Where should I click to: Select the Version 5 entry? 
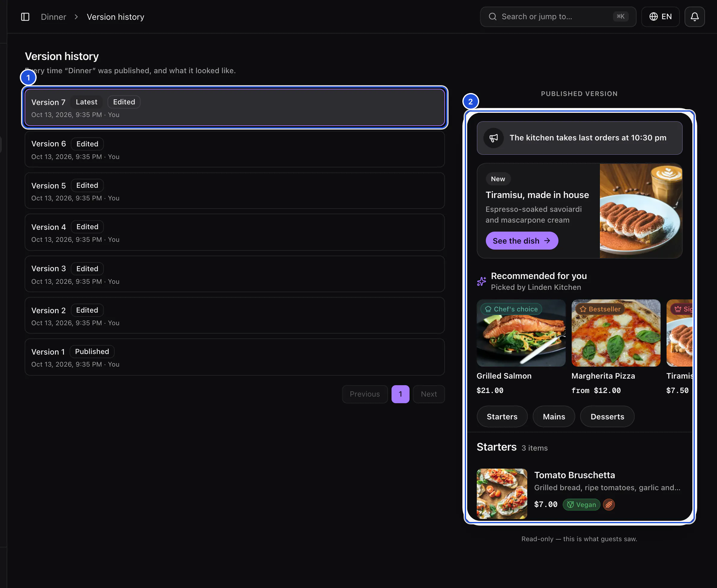coord(234,191)
